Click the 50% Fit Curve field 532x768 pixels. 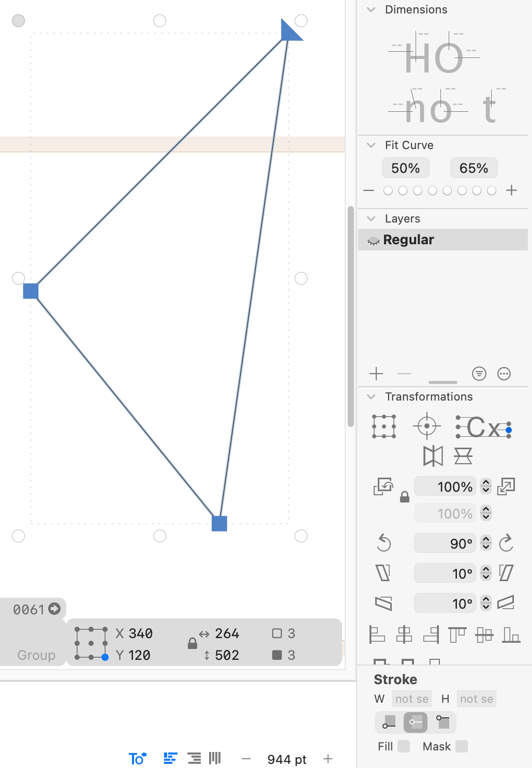[406, 168]
